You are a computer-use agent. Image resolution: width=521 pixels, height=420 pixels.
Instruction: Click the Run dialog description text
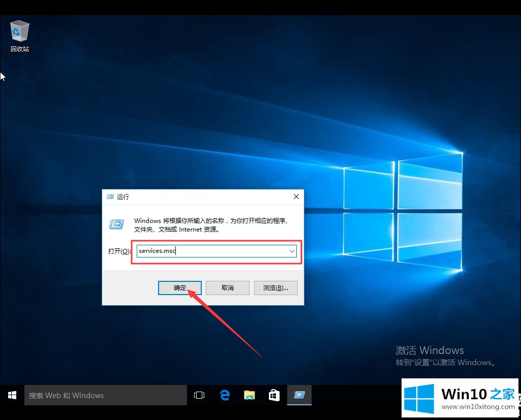pos(211,225)
